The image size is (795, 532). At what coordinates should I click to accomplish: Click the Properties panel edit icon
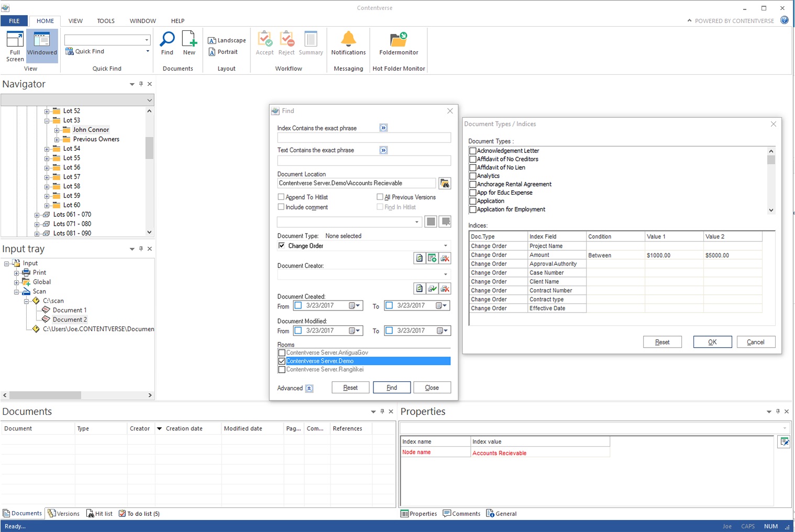click(x=784, y=442)
